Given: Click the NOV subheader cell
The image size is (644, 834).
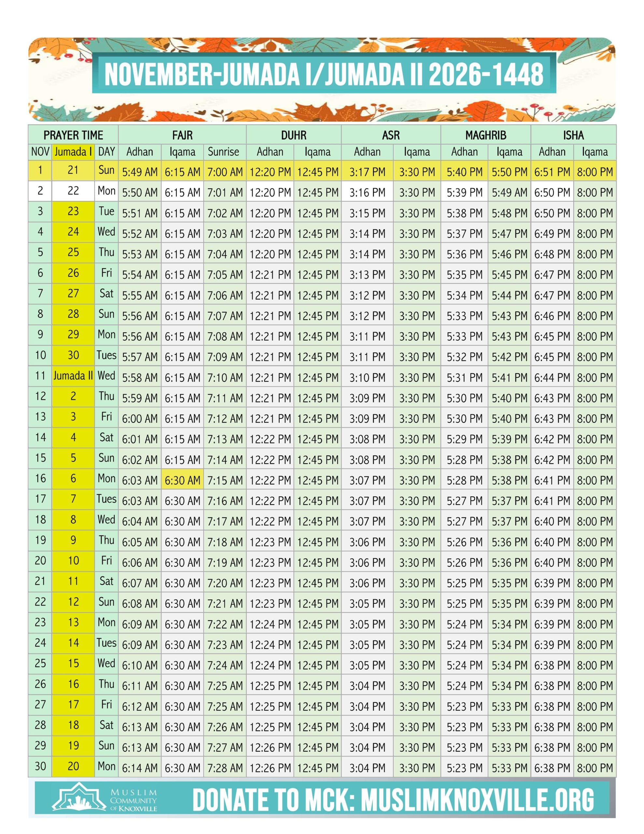Looking at the screenshot, I should click(x=40, y=152).
